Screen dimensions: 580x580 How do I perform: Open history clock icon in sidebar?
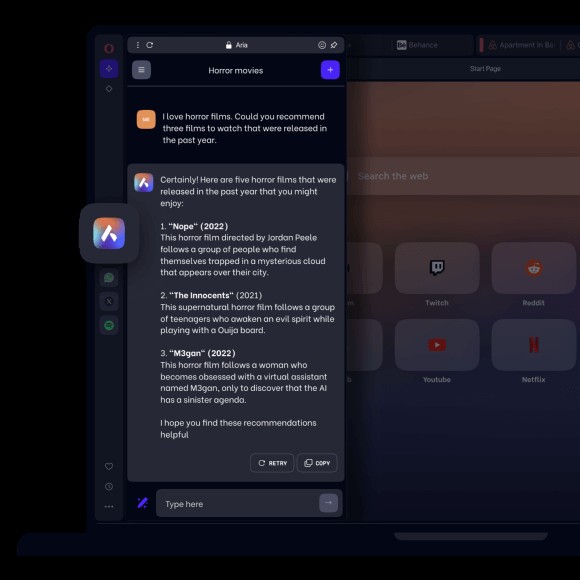tap(109, 486)
